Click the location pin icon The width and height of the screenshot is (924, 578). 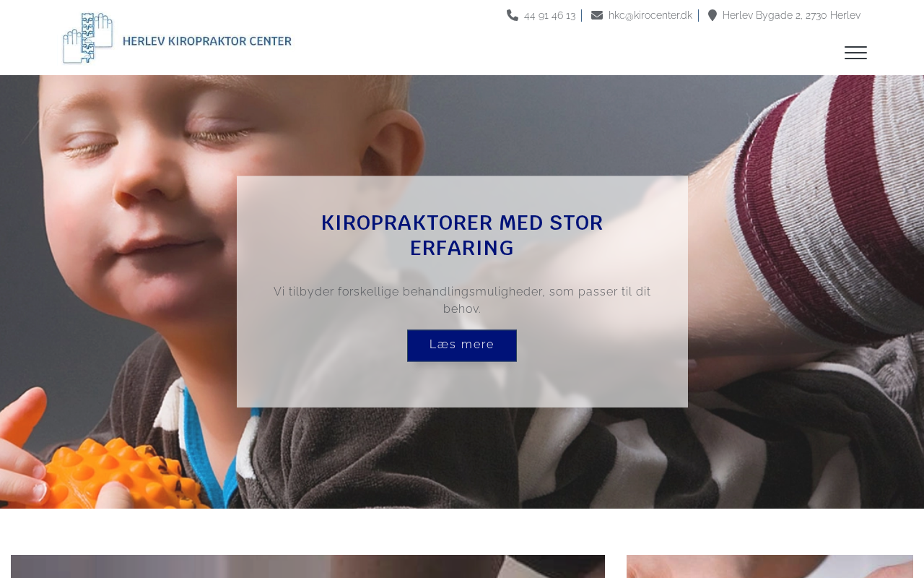tap(712, 15)
